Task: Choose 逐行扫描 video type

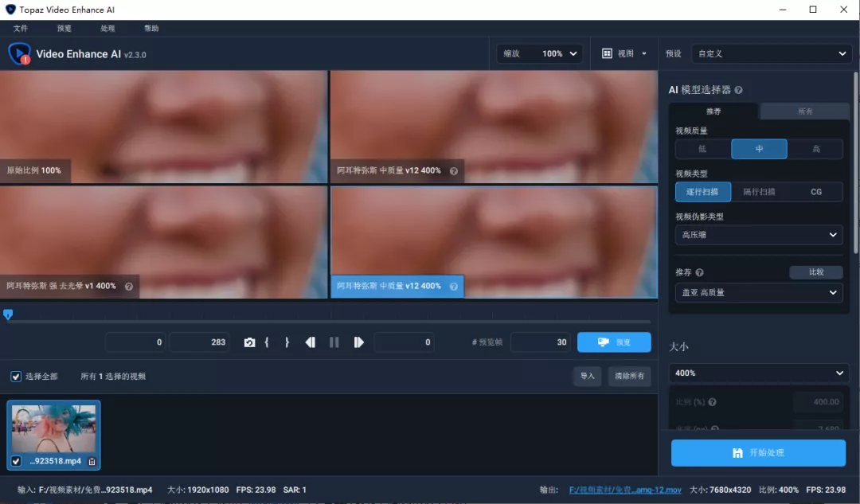Action: [702, 192]
